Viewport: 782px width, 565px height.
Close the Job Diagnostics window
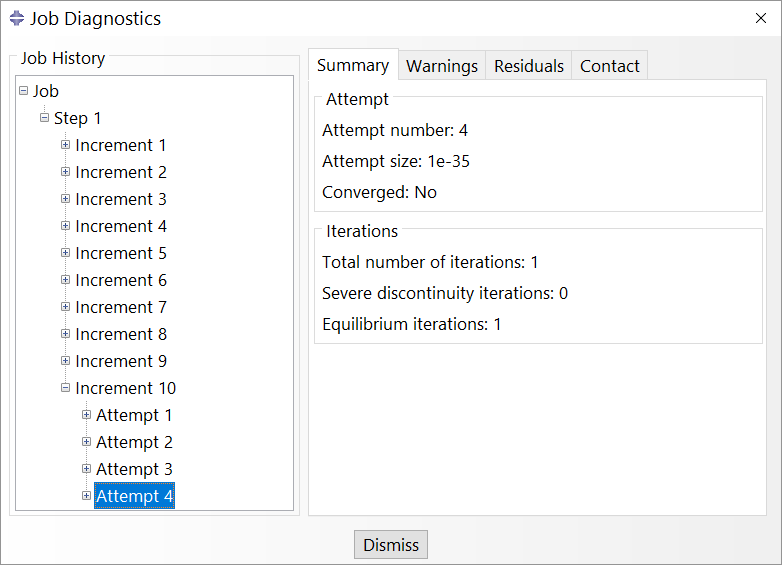point(761,18)
